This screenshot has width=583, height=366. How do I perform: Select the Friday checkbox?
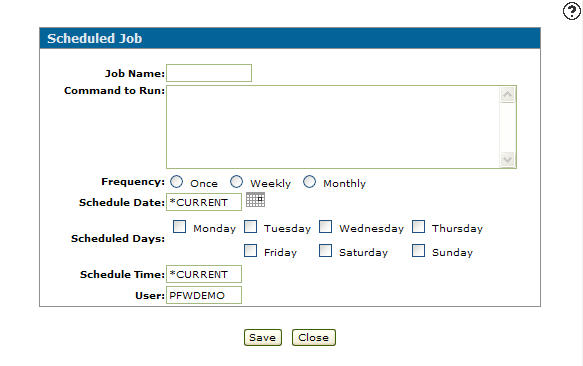pos(251,251)
